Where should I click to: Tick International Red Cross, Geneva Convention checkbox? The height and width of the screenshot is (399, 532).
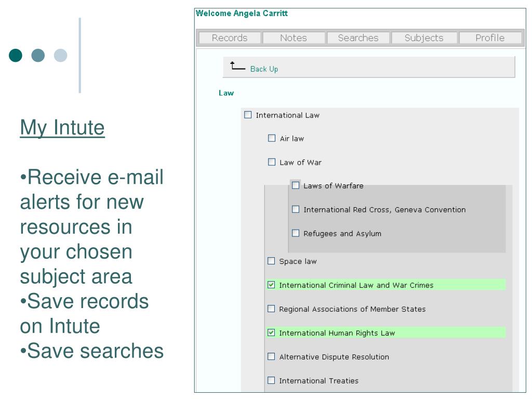(x=296, y=209)
